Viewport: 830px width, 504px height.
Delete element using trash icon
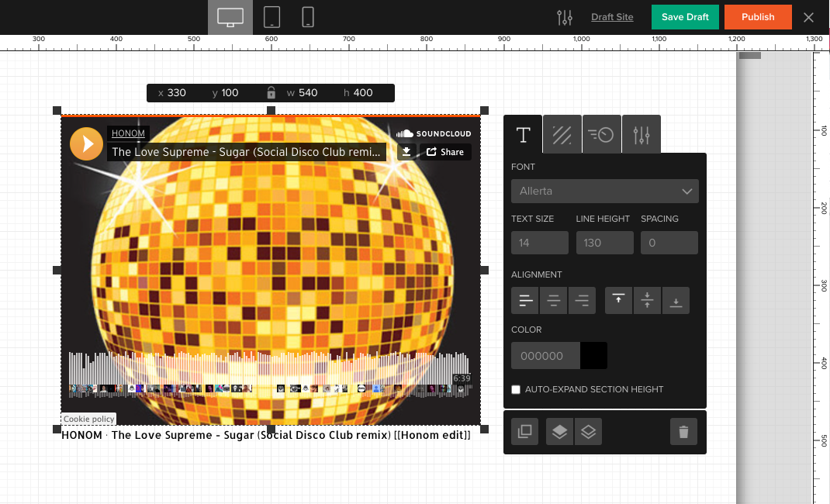click(x=683, y=432)
